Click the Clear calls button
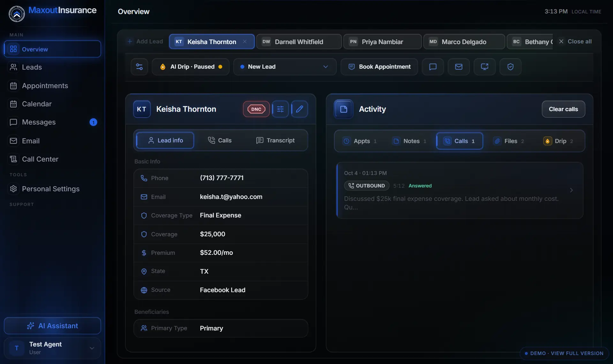Screen dimensions: 613x364 [x=563, y=109]
